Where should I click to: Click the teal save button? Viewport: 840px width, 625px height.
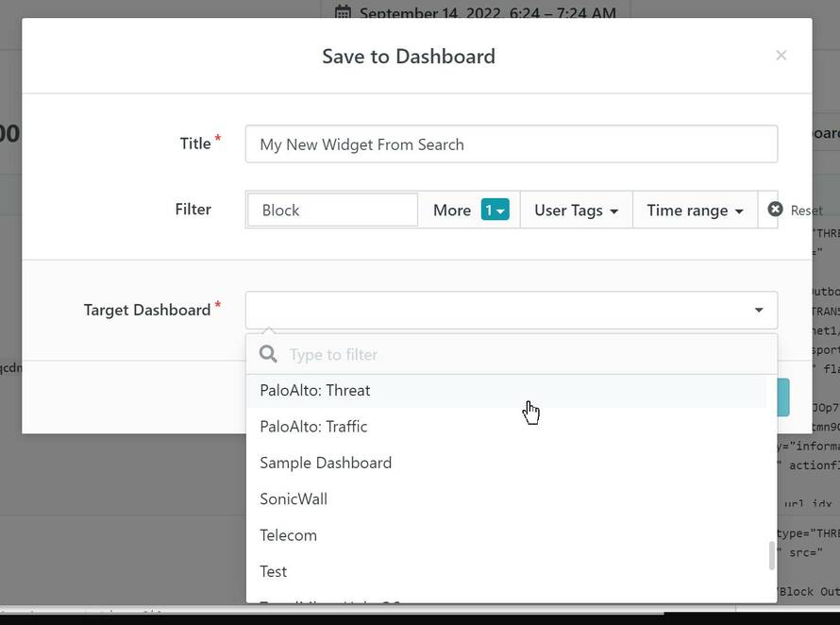tap(781, 397)
